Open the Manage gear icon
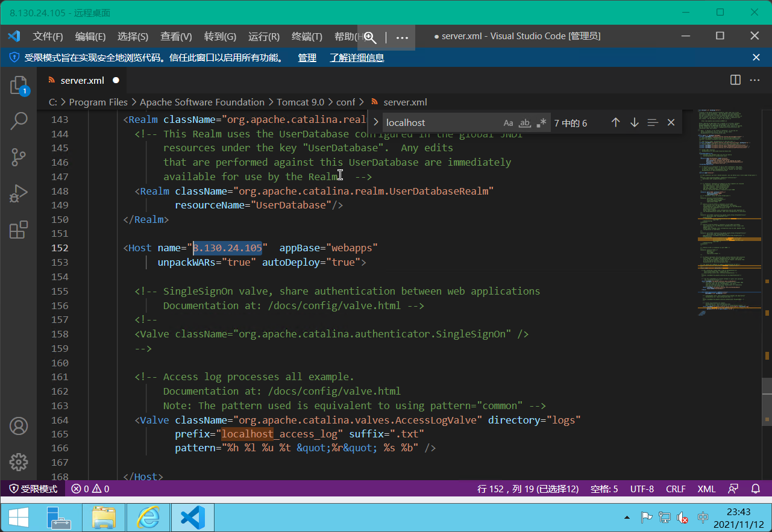Screen dimensions: 772x532 19,462
